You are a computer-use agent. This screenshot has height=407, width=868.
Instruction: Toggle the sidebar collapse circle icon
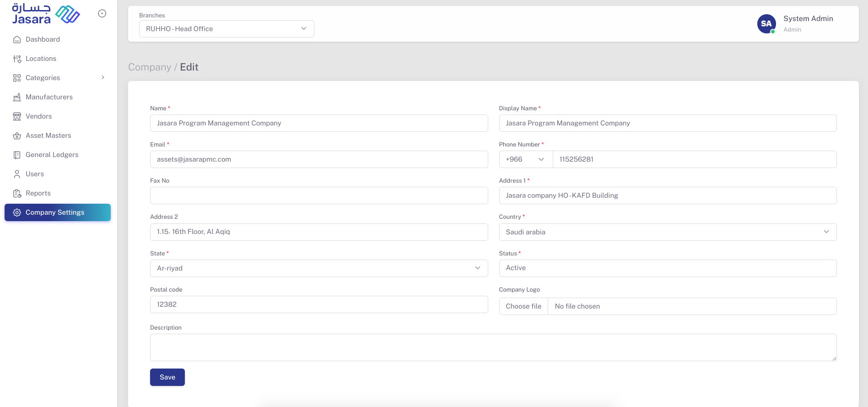[102, 14]
